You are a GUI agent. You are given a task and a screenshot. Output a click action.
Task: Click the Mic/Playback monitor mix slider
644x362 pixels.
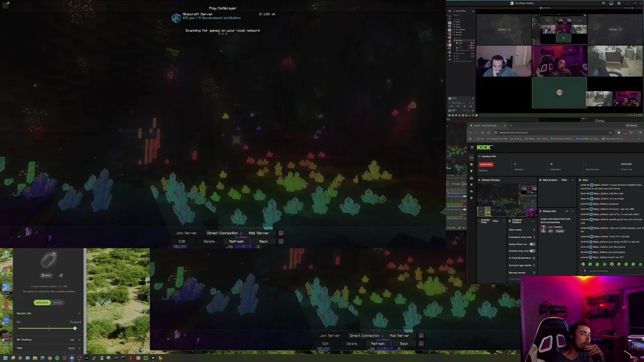point(49,328)
